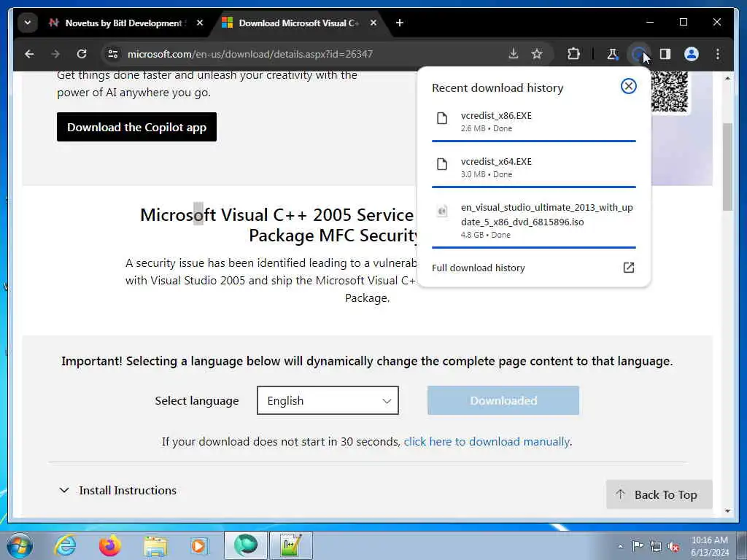Click the green globe browser taskbar icon
This screenshot has height=560, width=747.
coord(246,545)
